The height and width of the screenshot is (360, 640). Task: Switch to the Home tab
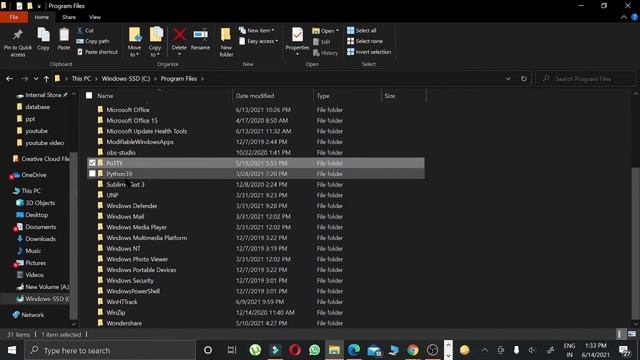41,17
